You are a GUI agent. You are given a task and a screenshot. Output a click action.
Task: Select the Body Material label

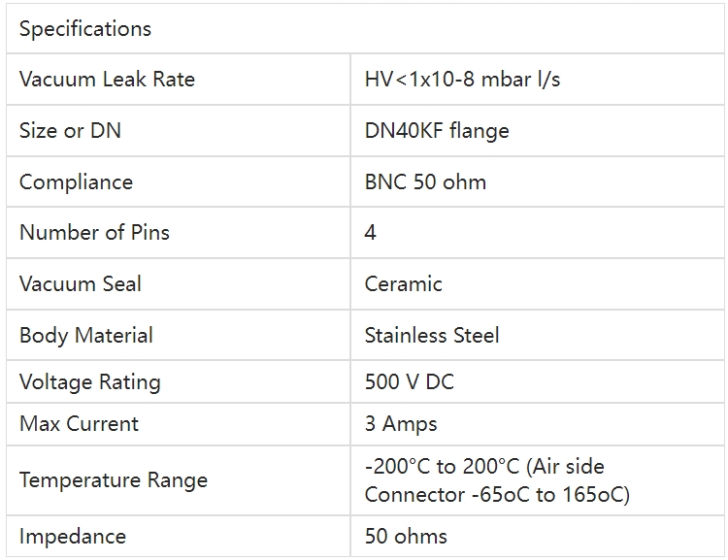pos(86,336)
